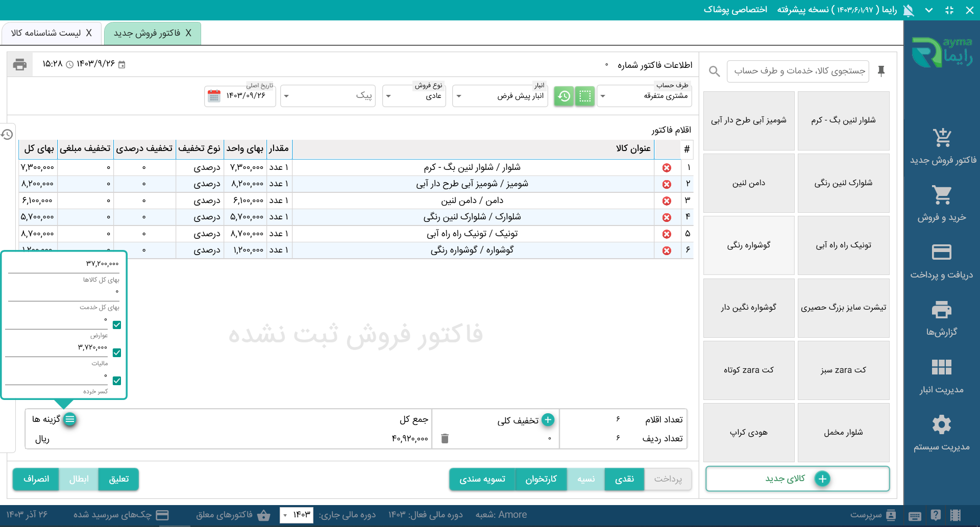
Task: Click green history refresh icon near customer field
Action: click(564, 96)
